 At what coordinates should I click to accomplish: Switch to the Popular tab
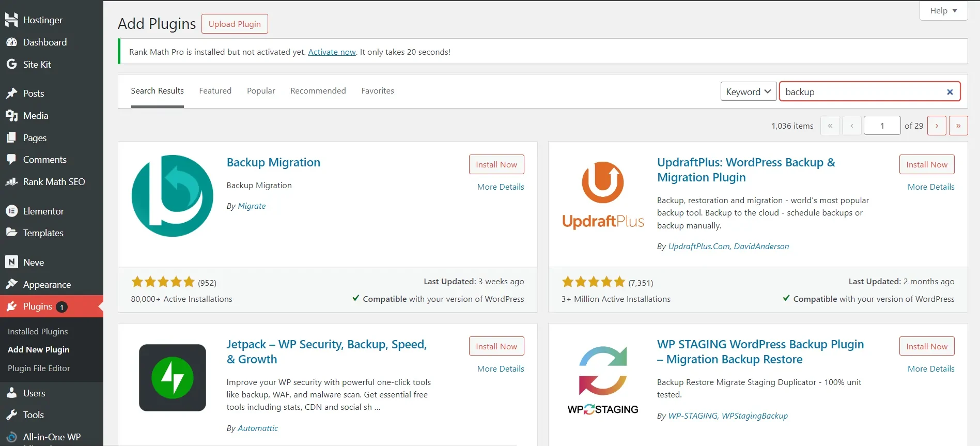[261, 91]
